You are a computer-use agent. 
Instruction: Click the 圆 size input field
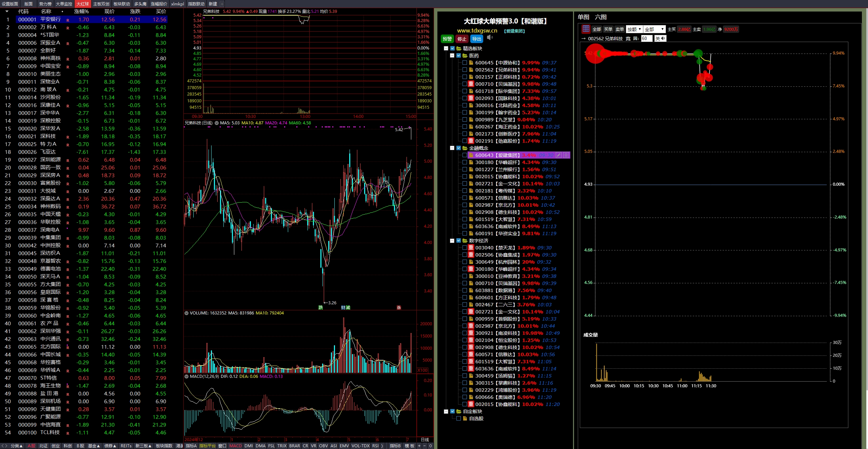click(x=646, y=39)
